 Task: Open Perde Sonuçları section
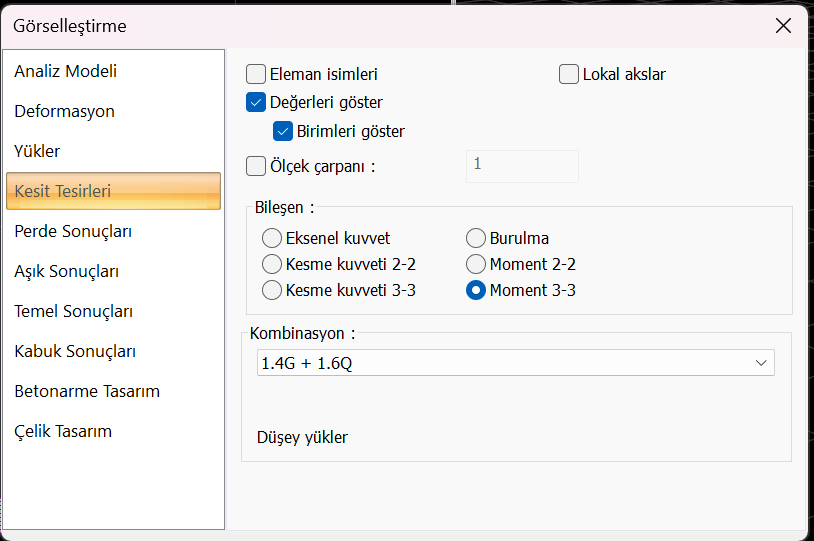74,231
